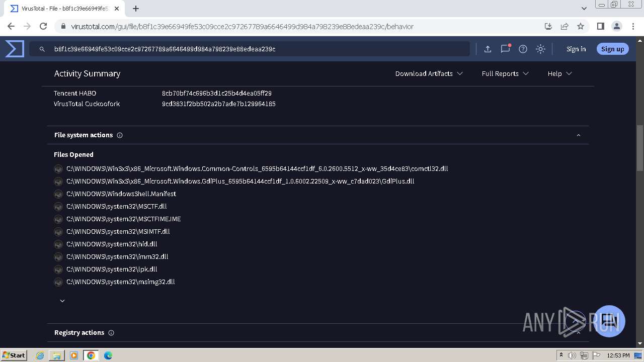Image resolution: width=644 pixels, height=362 pixels.
Task: Toggle the light/dark theme icon
Action: [540, 49]
